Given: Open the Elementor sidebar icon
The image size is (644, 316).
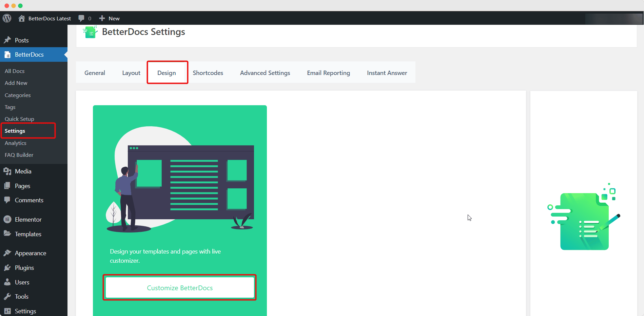Looking at the screenshot, I should tap(7, 219).
